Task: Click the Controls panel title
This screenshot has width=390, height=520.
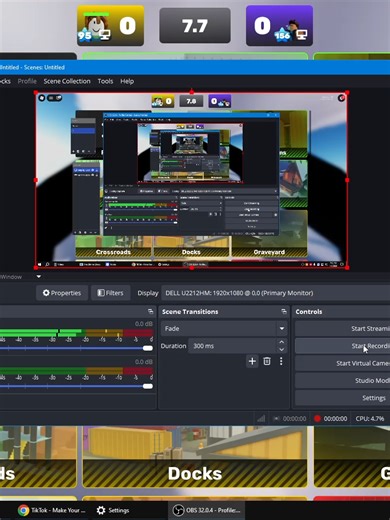Action: point(309,312)
